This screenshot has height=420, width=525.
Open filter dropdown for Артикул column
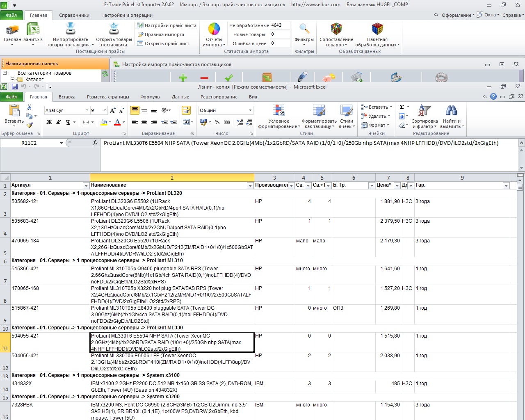pos(86,186)
